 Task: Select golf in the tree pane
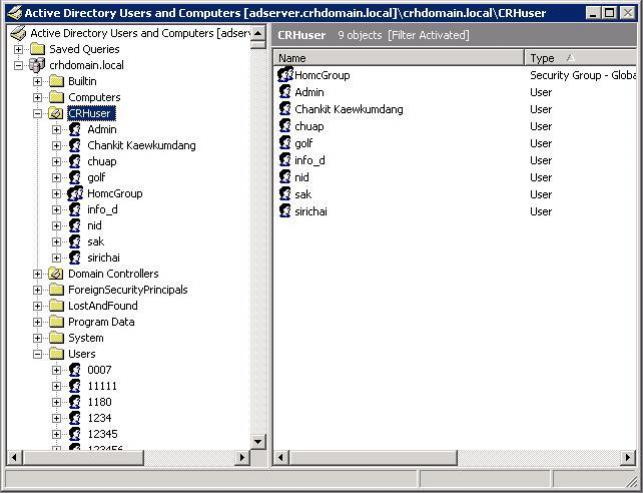pos(96,178)
